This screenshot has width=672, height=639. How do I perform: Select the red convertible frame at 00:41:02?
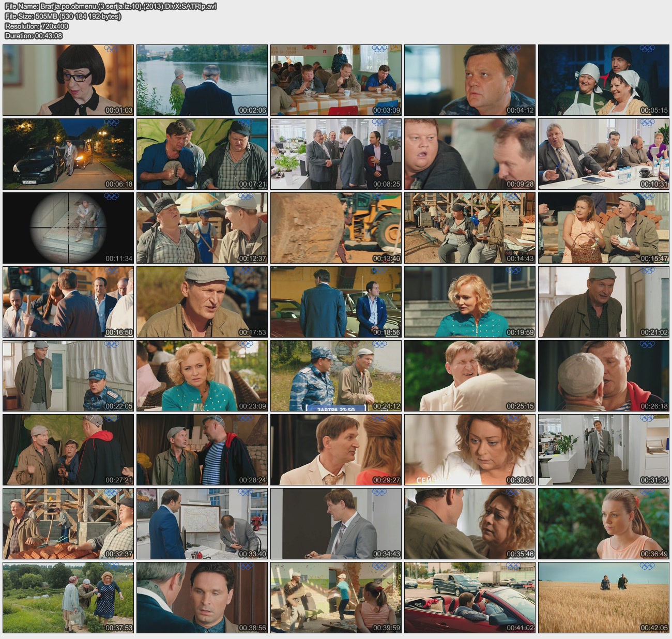tap(470, 598)
